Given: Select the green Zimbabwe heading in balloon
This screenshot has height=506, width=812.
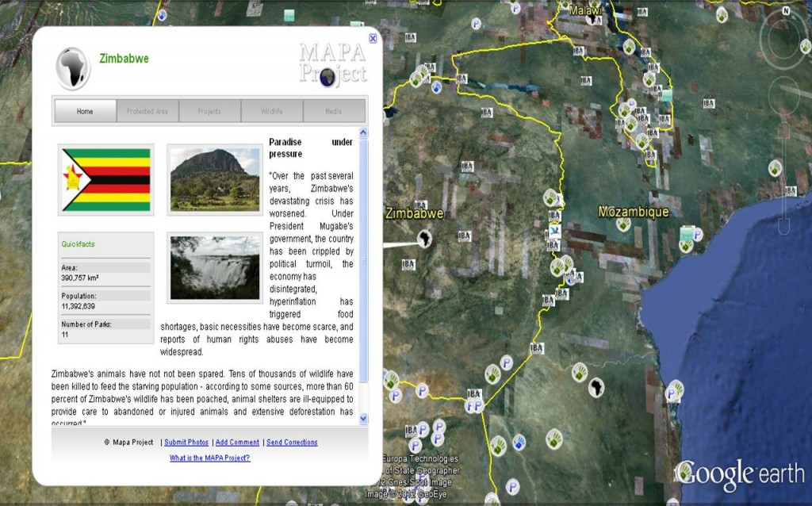Looking at the screenshot, I should 124,59.
